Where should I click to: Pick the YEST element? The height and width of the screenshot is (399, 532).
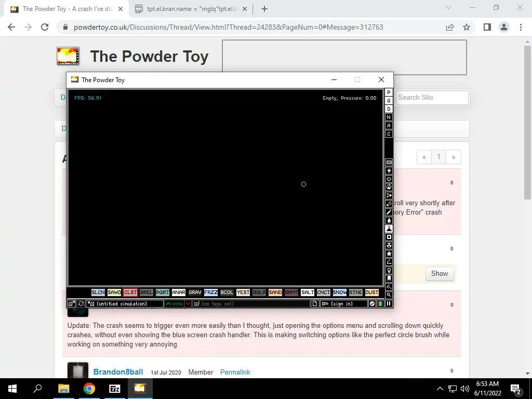click(243, 292)
